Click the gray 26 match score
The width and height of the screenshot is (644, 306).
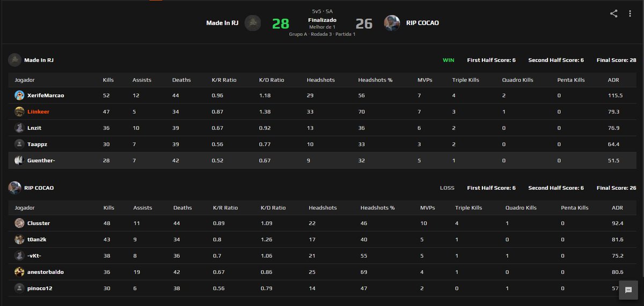coord(364,24)
